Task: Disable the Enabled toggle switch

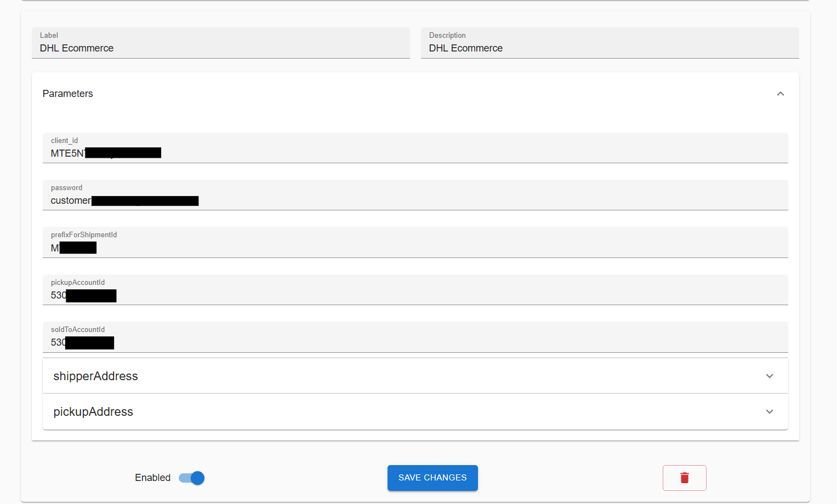Action: pos(191,478)
